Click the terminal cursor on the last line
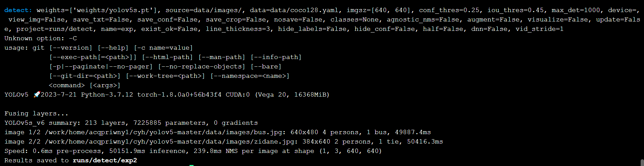 [191, 165]
